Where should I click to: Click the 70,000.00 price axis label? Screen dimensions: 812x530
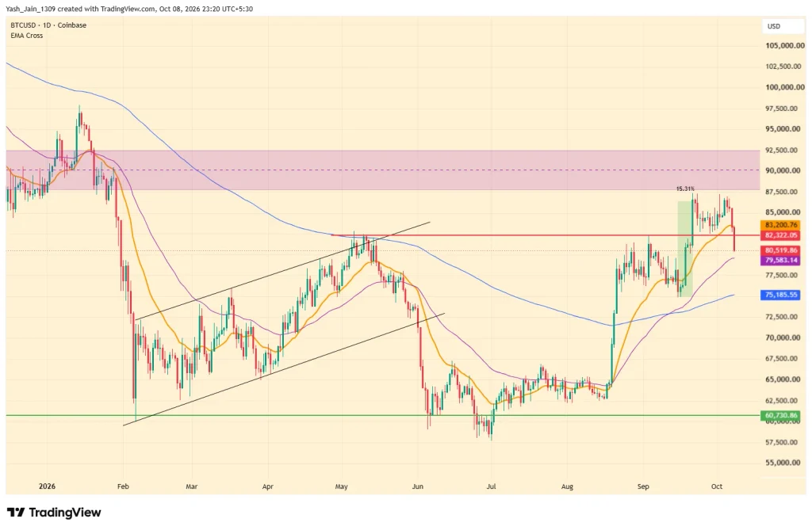784,337
